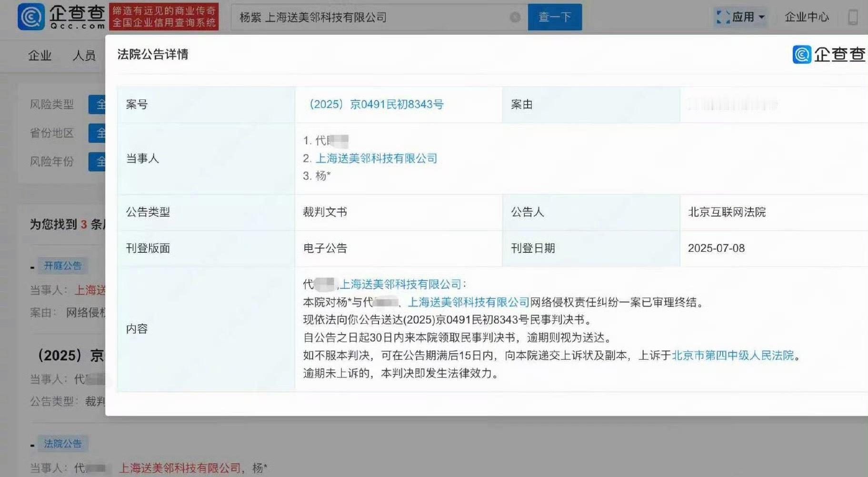
Task: Select the date 2025-07-08
Action: (716, 248)
